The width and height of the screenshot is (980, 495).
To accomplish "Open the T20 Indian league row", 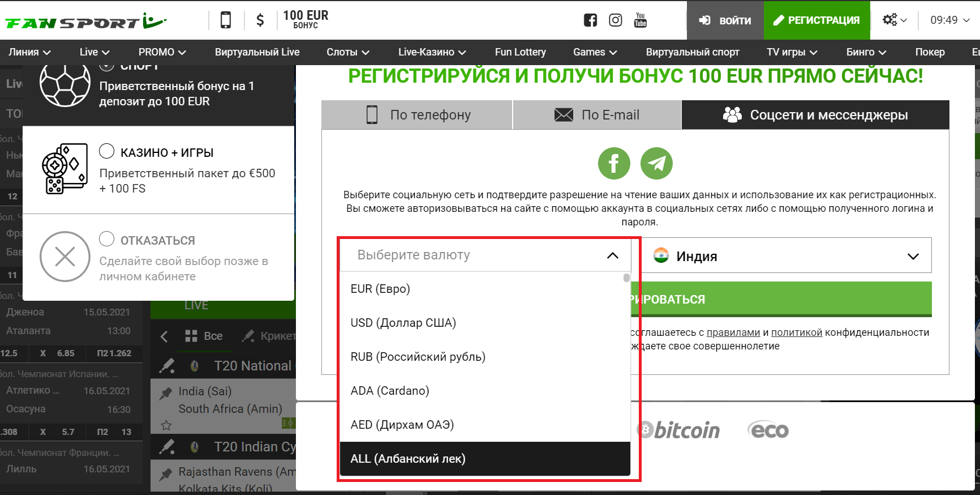I will pos(223,447).
